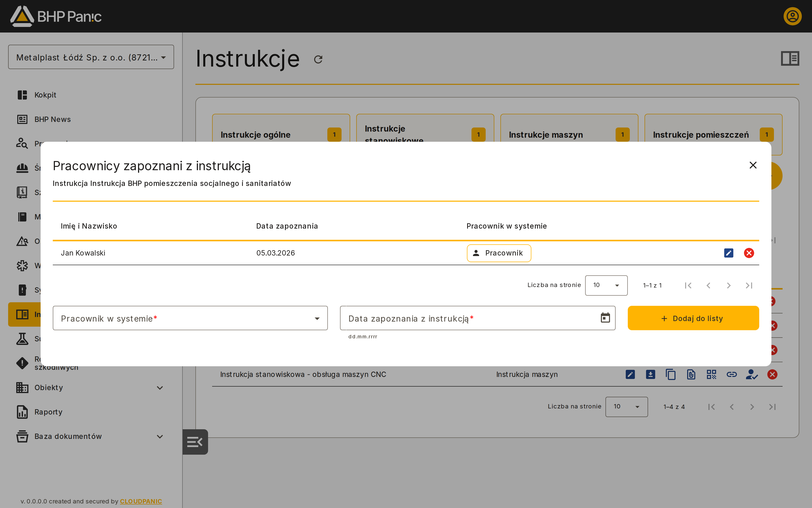Open Kokpit in the sidebar
The height and width of the screenshot is (508, 812).
click(91, 95)
